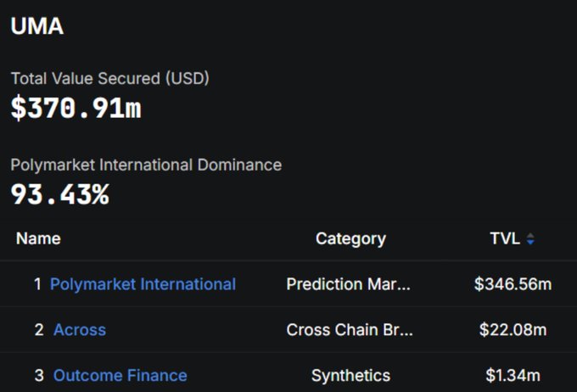Viewport: 577px width, 392px height.
Task: Open the Outcome Finance link
Action: point(120,375)
